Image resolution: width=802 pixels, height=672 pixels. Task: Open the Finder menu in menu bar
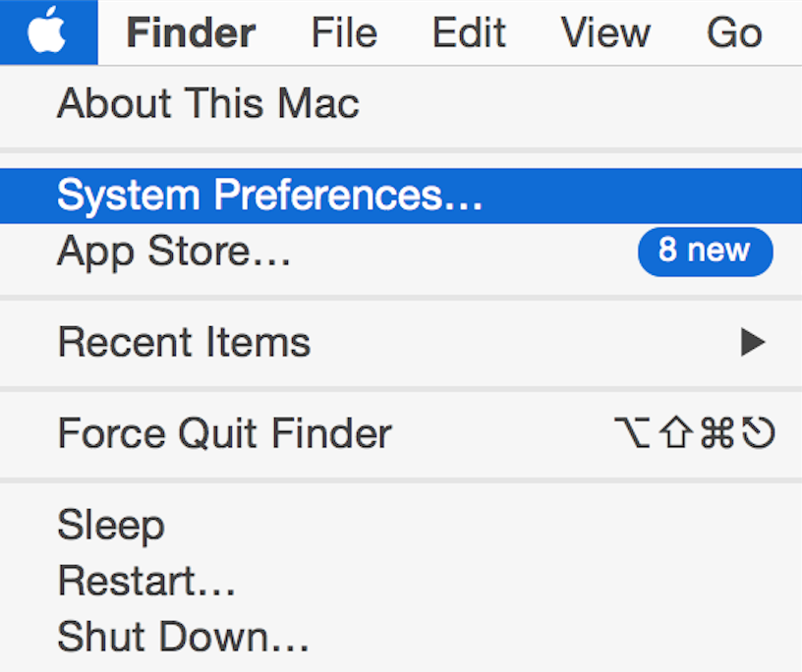191,33
